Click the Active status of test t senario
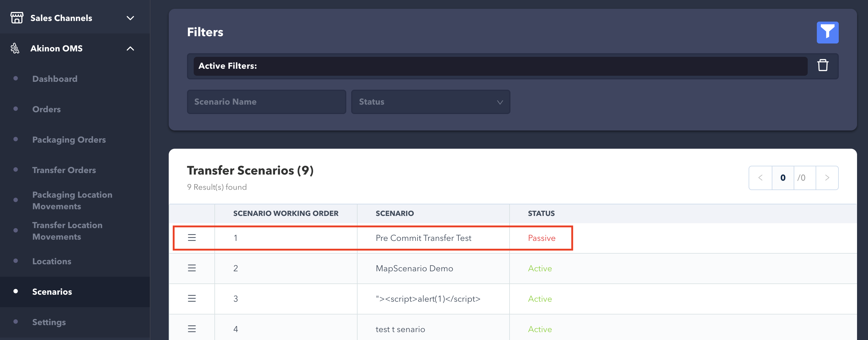 (539, 329)
